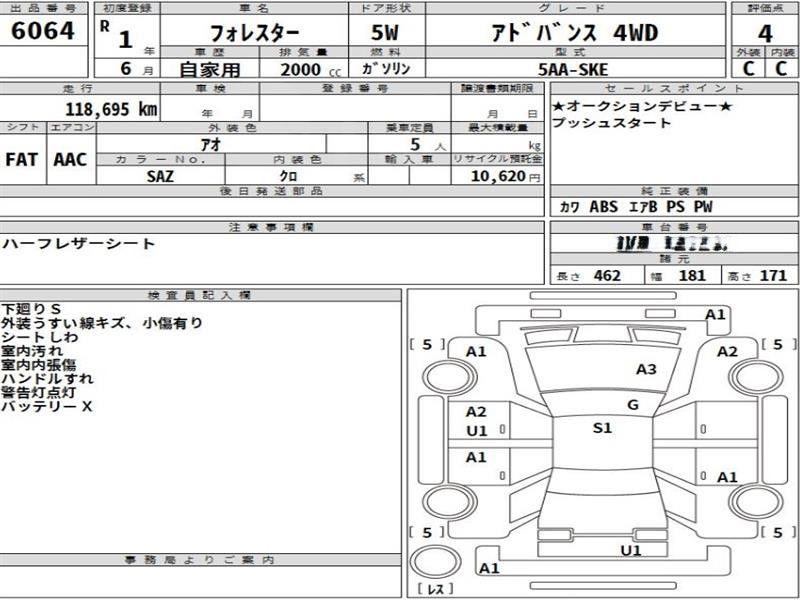Select the model code 5AA-SKE

[x=573, y=69]
